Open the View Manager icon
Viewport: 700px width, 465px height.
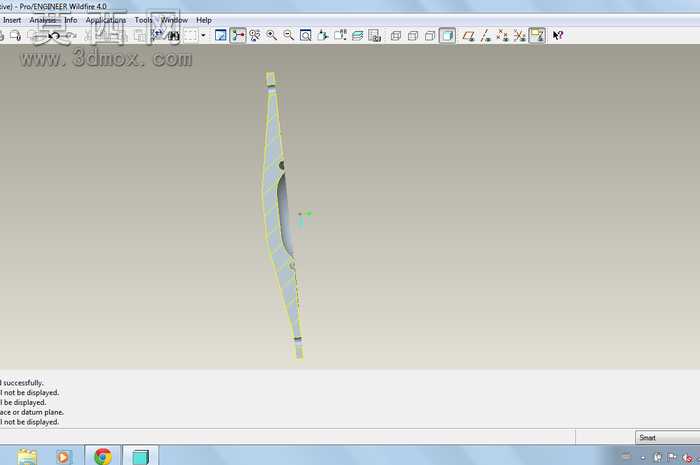375,36
